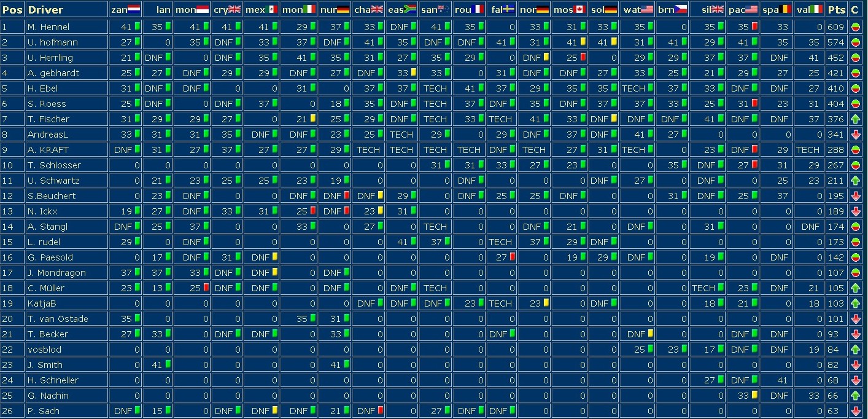868x419 pixels.
Task: Click the France flag in rou column header
Action: point(479,10)
